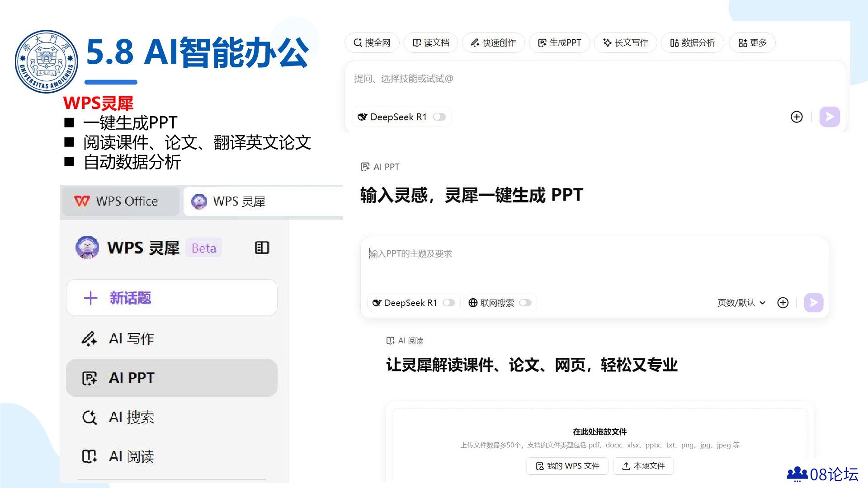
Task: Click send arrow in PPT box
Action: point(814,302)
